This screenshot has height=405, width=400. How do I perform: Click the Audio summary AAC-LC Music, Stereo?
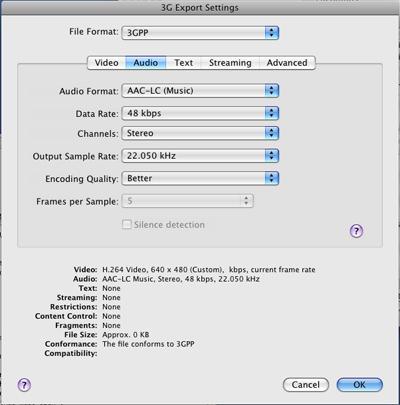(181, 279)
